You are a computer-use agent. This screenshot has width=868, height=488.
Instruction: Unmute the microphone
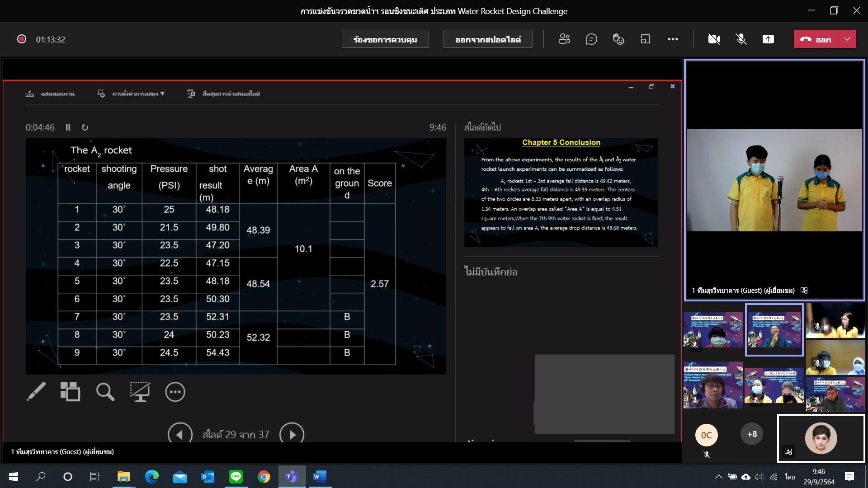pos(741,39)
